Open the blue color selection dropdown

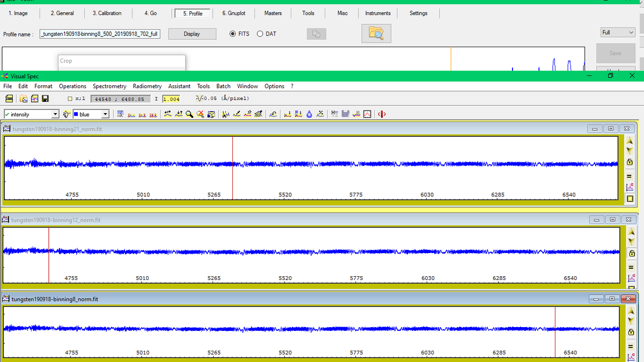click(105, 114)
